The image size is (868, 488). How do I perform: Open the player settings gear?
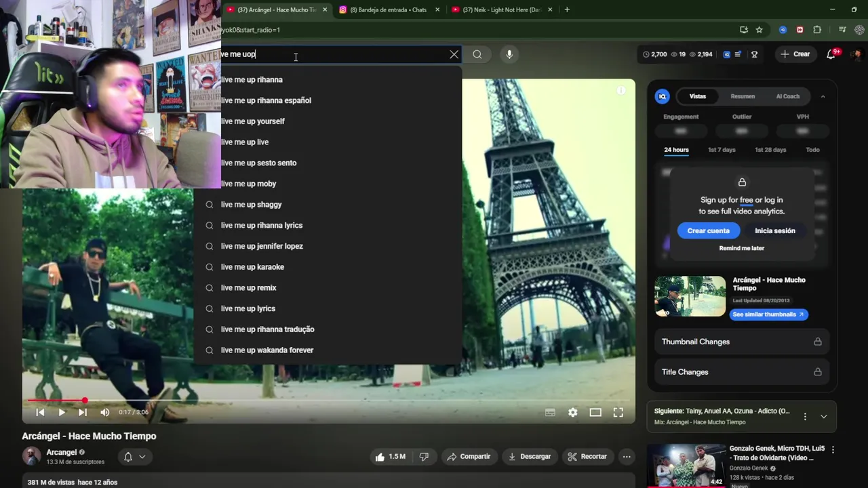(573, 412)
